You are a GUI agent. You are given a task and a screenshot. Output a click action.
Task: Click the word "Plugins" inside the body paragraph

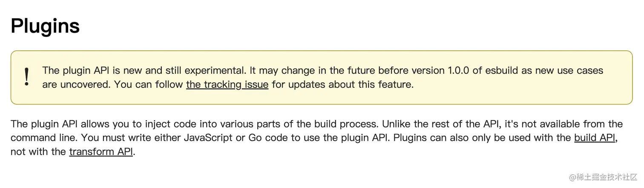tap(410, 138)
